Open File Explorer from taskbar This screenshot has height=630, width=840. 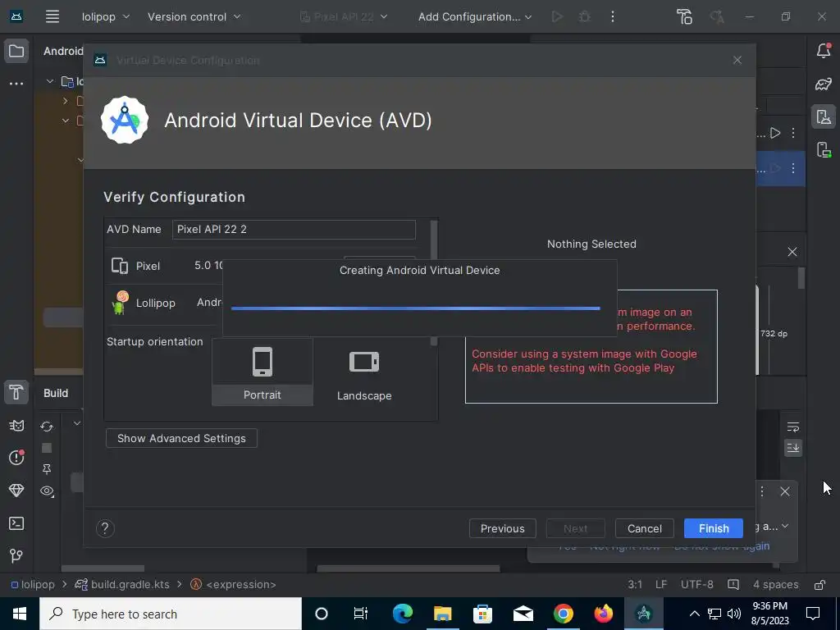pyautogui.click(x=442, y=614)
